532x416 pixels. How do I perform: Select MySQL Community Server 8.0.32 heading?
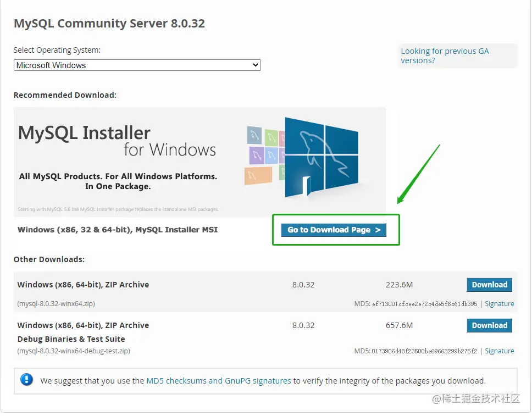coord(109,24)
